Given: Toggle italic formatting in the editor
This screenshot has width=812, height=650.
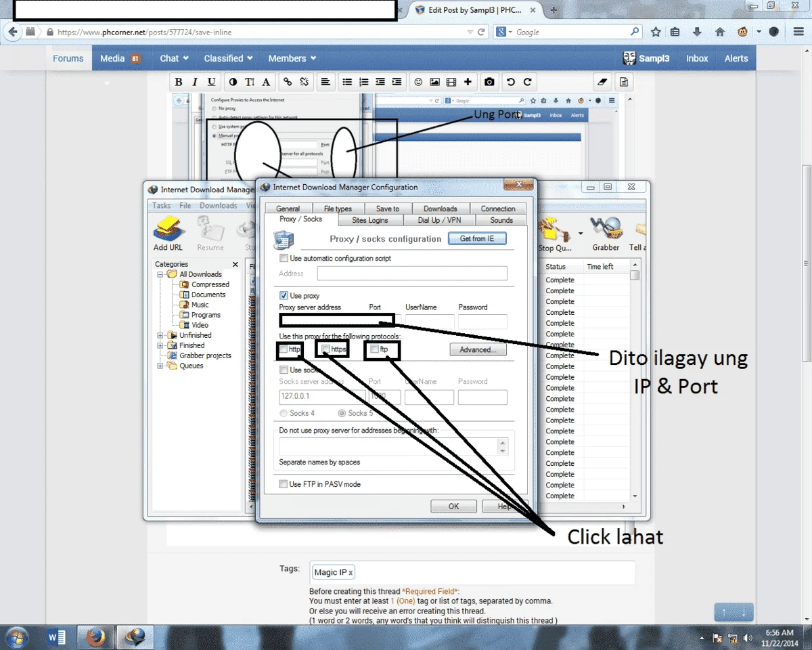Looking at the screenshot, I should click(195, 82).
